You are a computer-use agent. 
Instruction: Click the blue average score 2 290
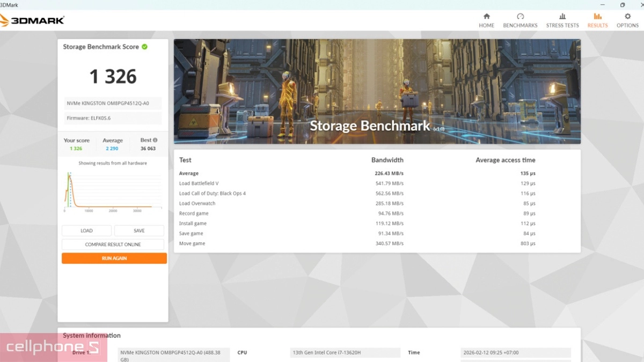[112, 149]
